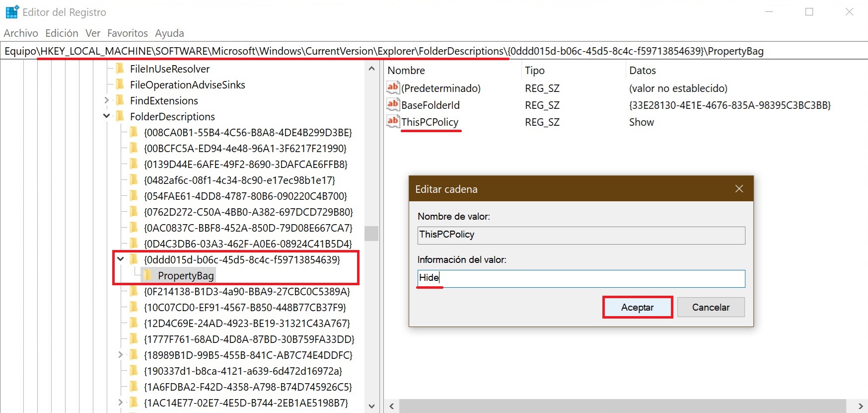The height and width of the screenshot is (413, 868).
Task: Click the {33E28130-4E1E-4676-835A-98395C3BC3BB} data cell
Action: pos(730,105)
